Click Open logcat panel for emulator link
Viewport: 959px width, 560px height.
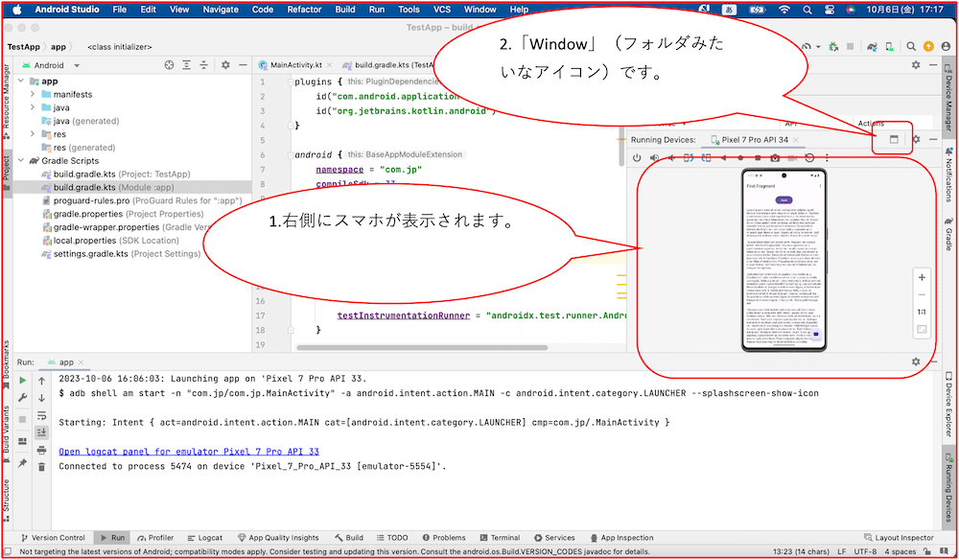[189, 452]
